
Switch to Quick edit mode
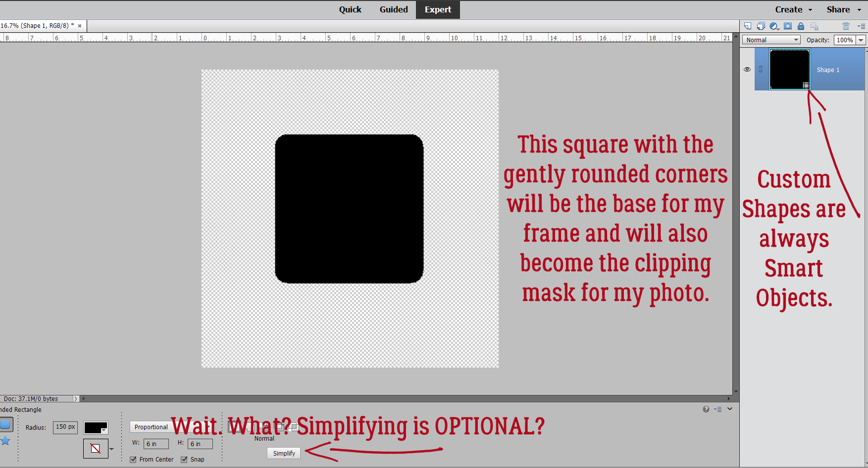tap(350, 9)
